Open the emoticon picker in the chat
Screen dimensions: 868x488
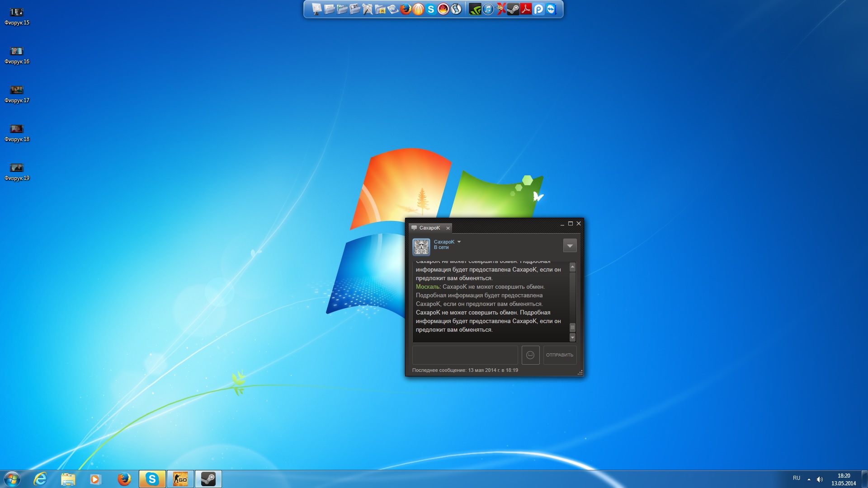pyautogui.click(x=530, y=355)
